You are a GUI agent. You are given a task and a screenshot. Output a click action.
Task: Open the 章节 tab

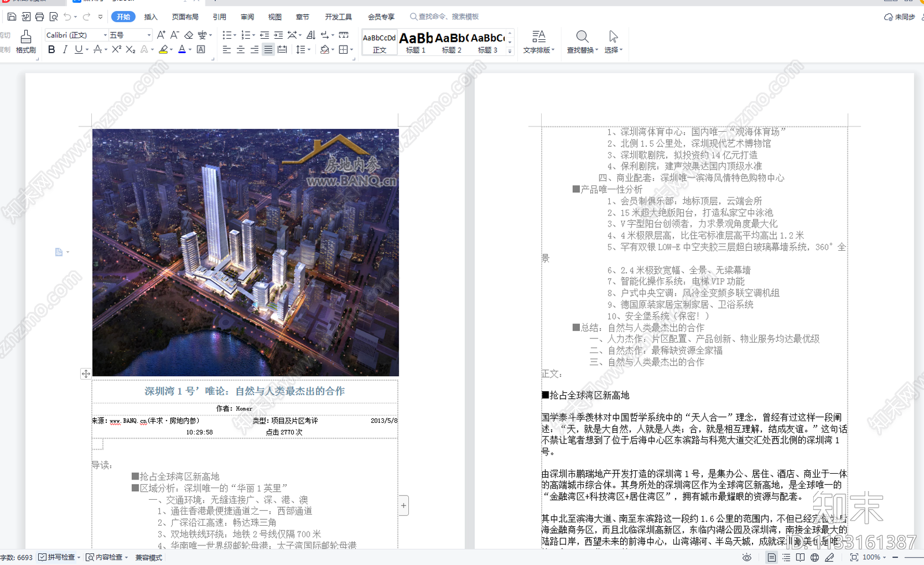point(302,17)
